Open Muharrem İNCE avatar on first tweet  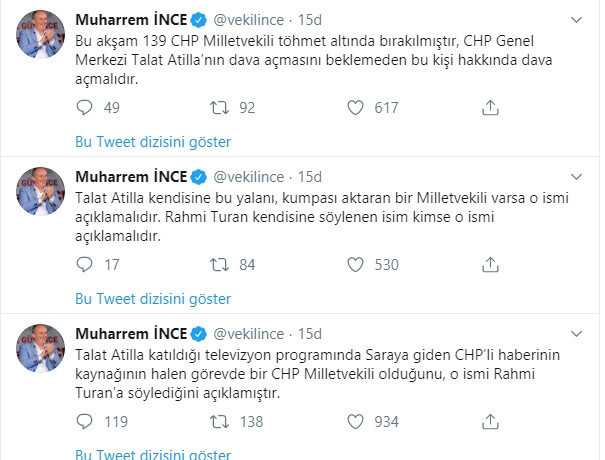point(41,37)
